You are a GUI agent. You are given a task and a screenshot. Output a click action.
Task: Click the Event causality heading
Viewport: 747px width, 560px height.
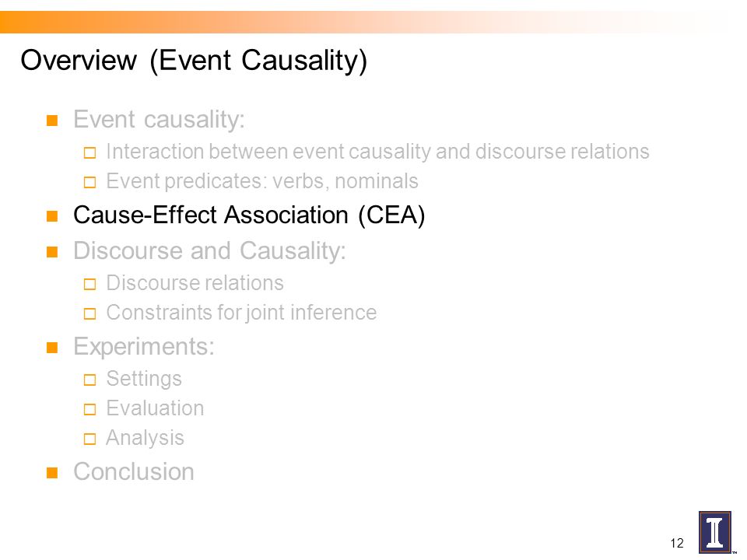pos(159,119)
